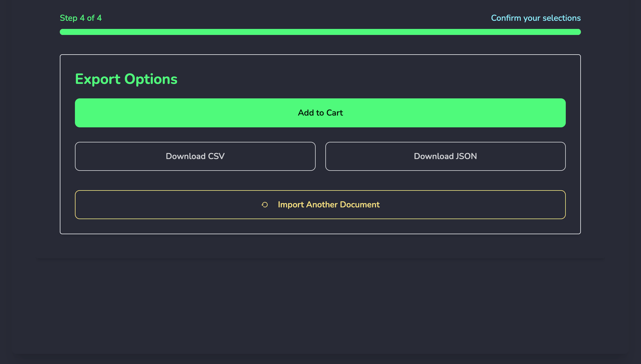Click the yellow-bordered import button

(320, 205)
